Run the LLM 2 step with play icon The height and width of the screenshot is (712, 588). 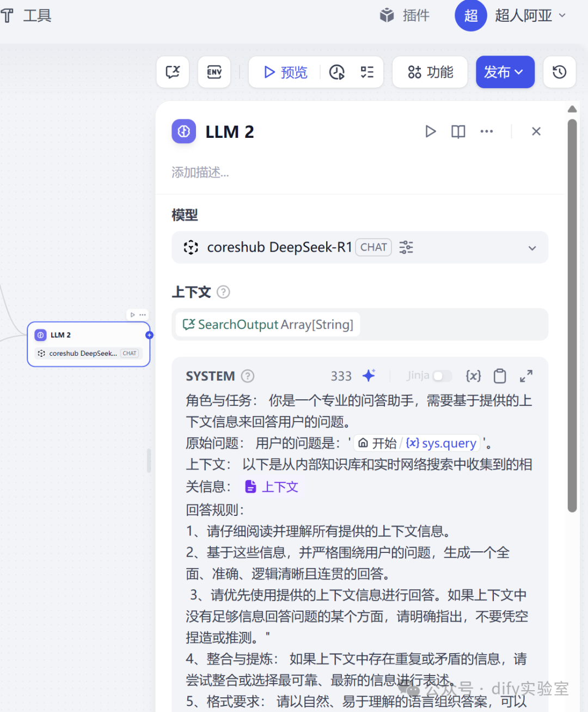(430, 131)
